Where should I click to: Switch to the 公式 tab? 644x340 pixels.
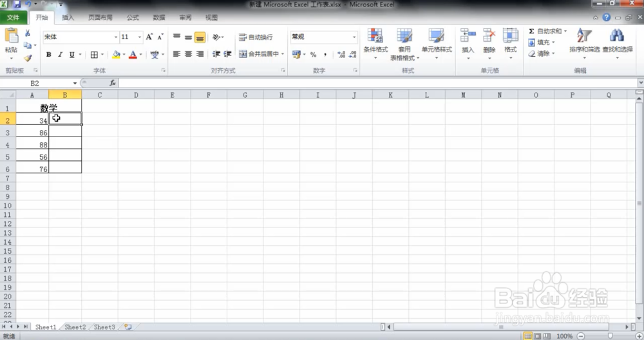[133, 17]
